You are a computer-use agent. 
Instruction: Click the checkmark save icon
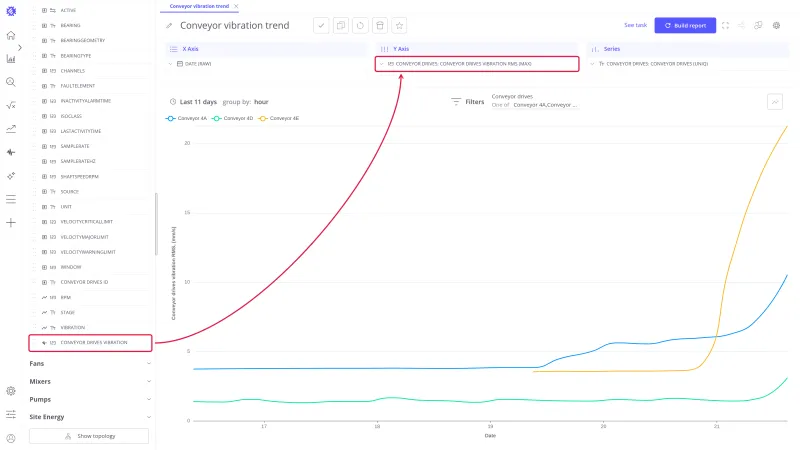click(x=321, y=26)
